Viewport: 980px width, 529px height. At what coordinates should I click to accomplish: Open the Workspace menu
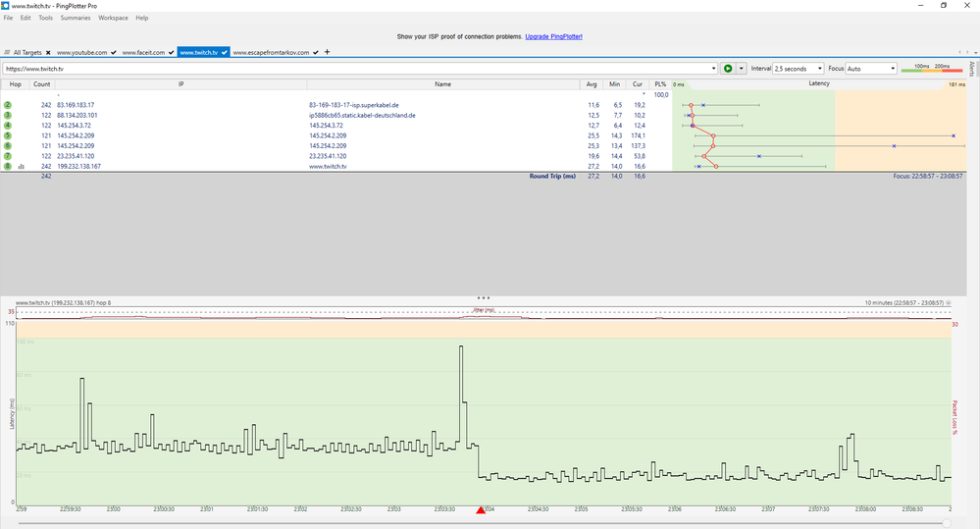(x=113, y=18)
